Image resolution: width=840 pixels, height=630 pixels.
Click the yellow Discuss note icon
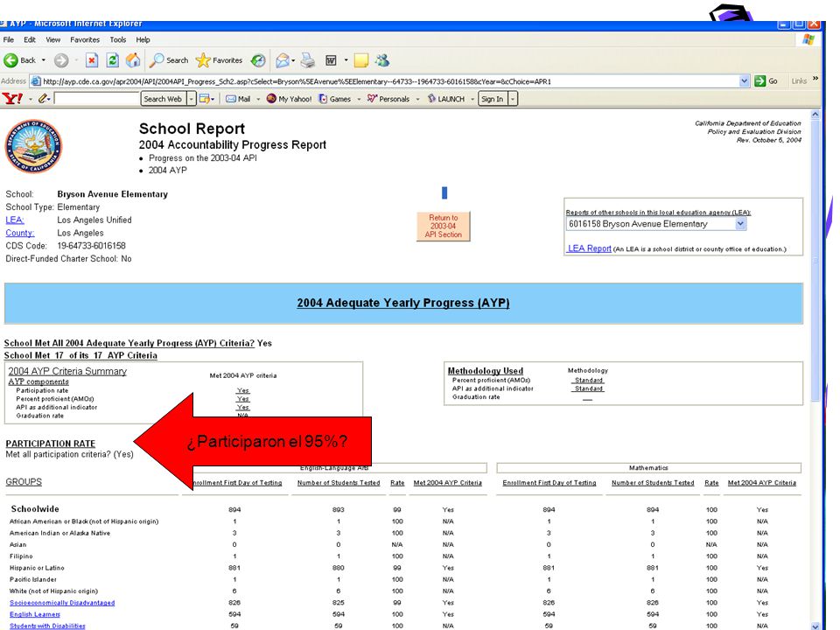361,60
